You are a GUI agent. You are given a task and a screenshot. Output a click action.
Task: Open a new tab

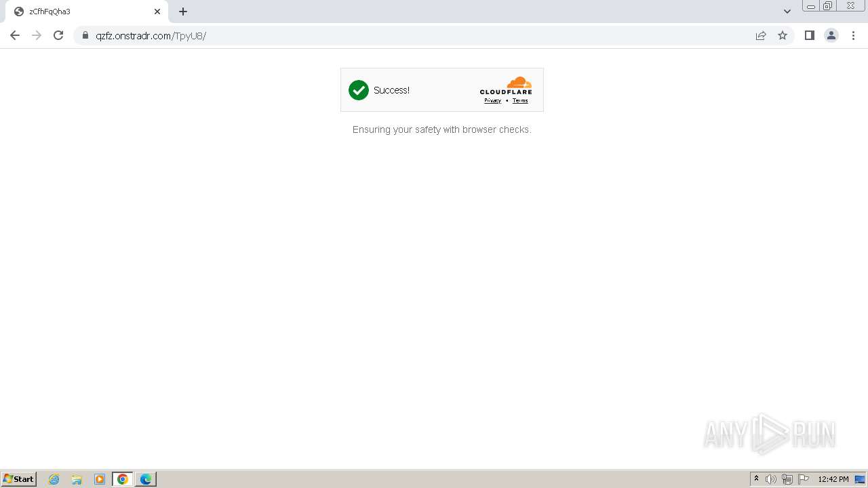point(183,12)
